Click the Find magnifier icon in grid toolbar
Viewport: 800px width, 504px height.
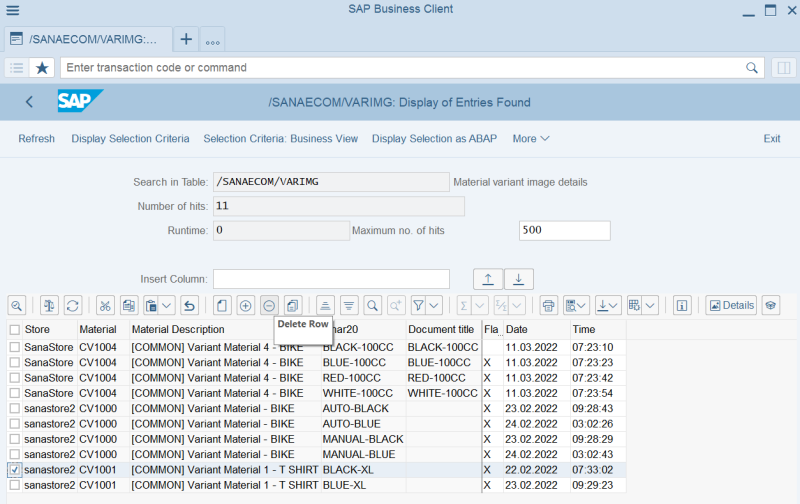[372, 306]
